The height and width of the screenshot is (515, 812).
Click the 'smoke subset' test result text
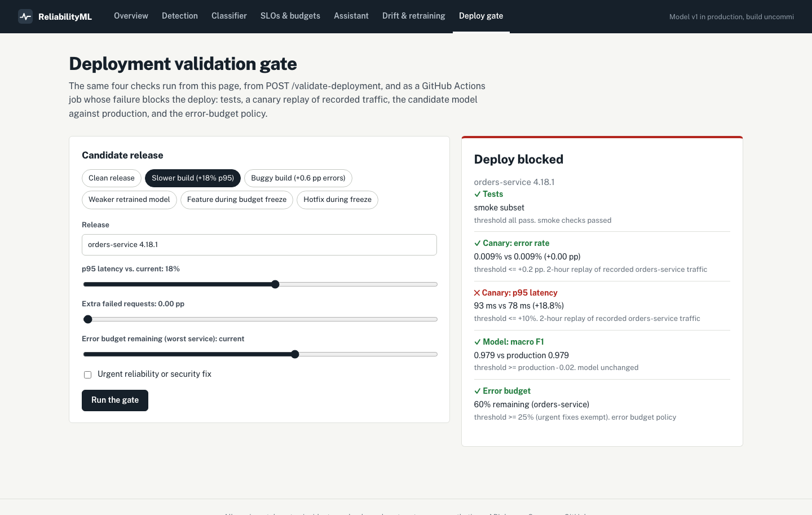(x=499, y=208)
